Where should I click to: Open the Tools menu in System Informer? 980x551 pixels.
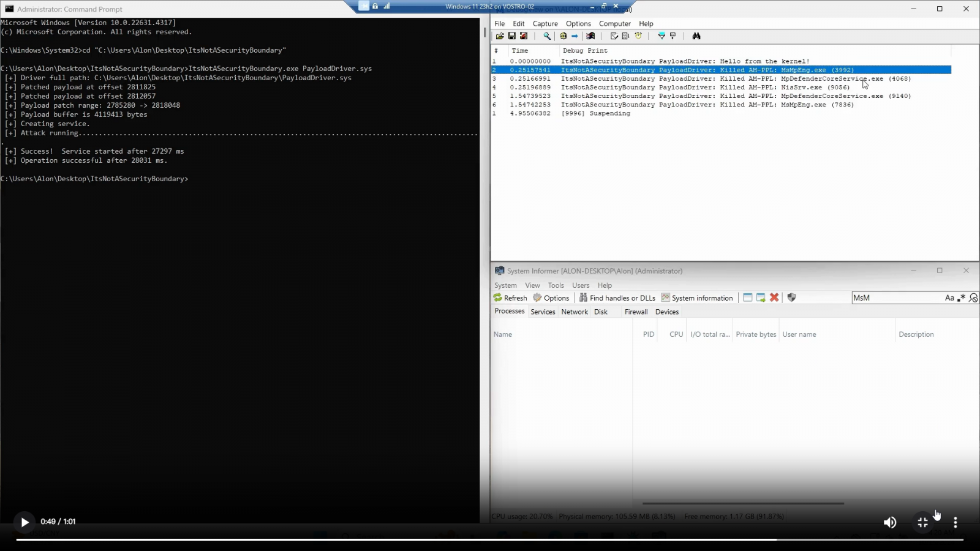point(556,285)
